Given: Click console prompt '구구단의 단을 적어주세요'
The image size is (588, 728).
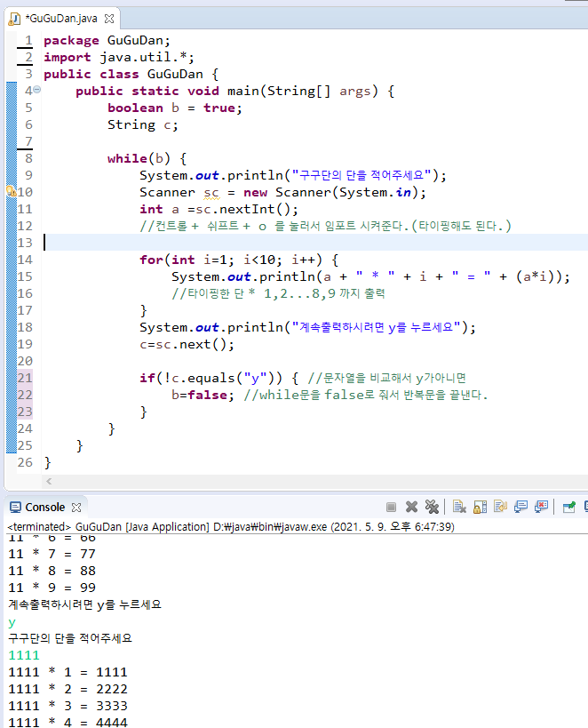Looking at the screenshot, I should (70, 638).
